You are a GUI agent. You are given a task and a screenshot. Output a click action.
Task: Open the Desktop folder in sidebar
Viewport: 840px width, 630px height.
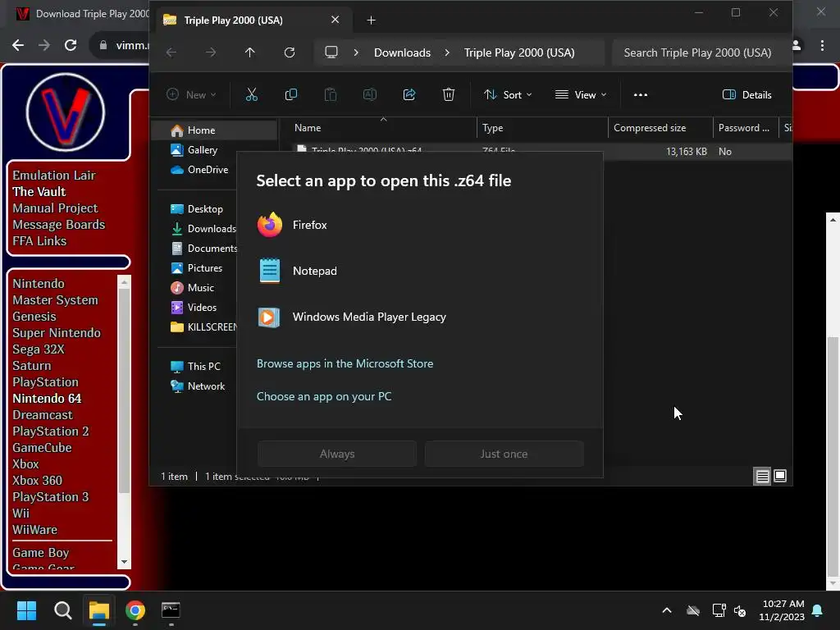197,209
